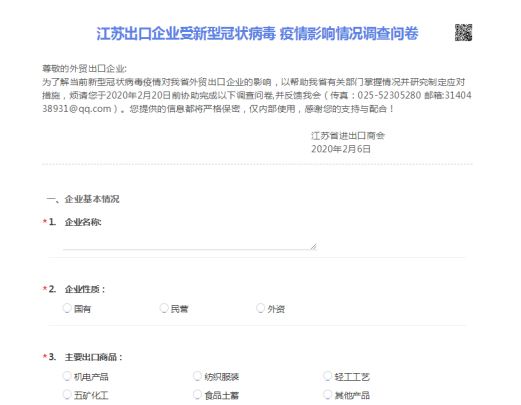Choose 五矿化工 as main export product

67,395
